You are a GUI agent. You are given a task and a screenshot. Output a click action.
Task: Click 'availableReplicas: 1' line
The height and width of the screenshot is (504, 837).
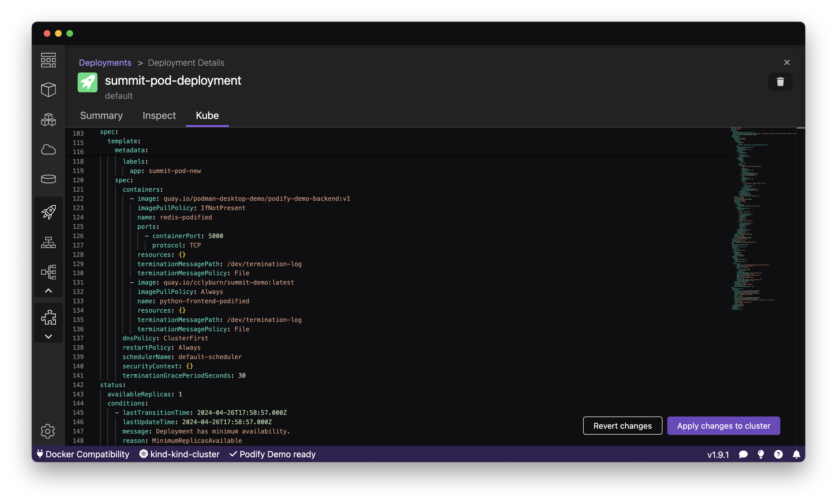click(145, 394)
